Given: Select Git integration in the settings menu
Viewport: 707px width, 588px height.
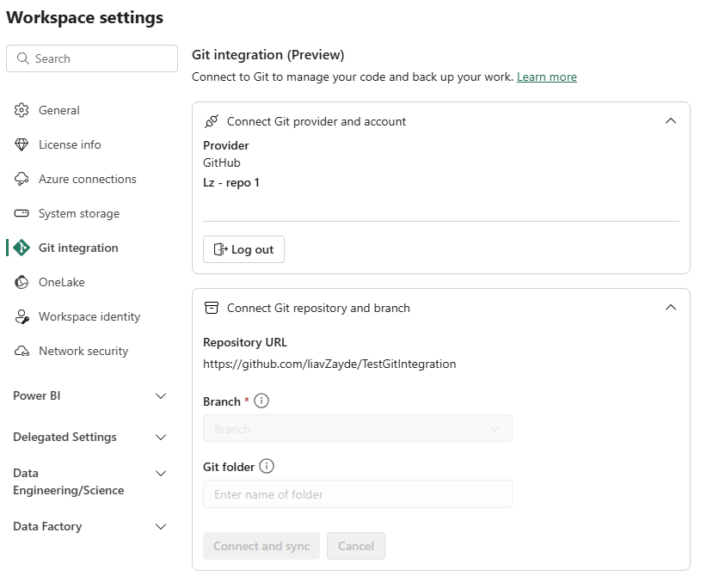Looking at the screenshot, I should pyautogui.click(x=78, y=248).
